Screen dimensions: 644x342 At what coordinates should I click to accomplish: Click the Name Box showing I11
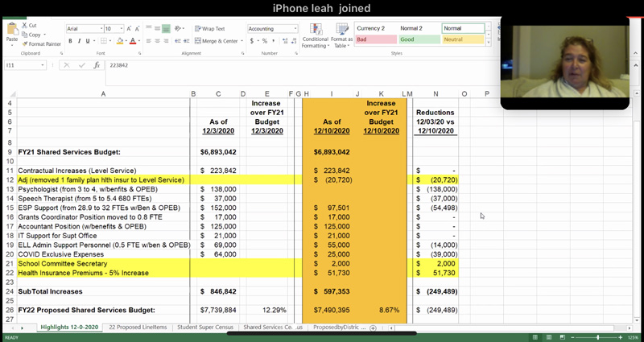tap(23, 65)
